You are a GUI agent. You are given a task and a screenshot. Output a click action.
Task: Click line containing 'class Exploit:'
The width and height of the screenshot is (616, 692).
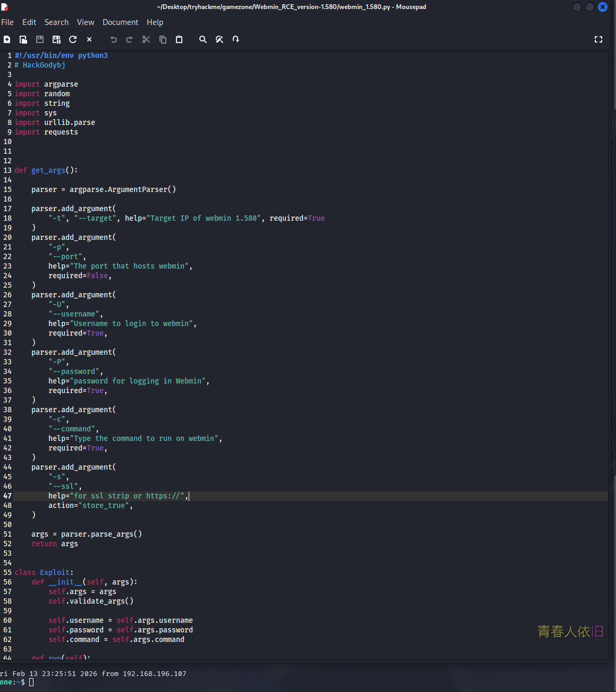[44, 572]
